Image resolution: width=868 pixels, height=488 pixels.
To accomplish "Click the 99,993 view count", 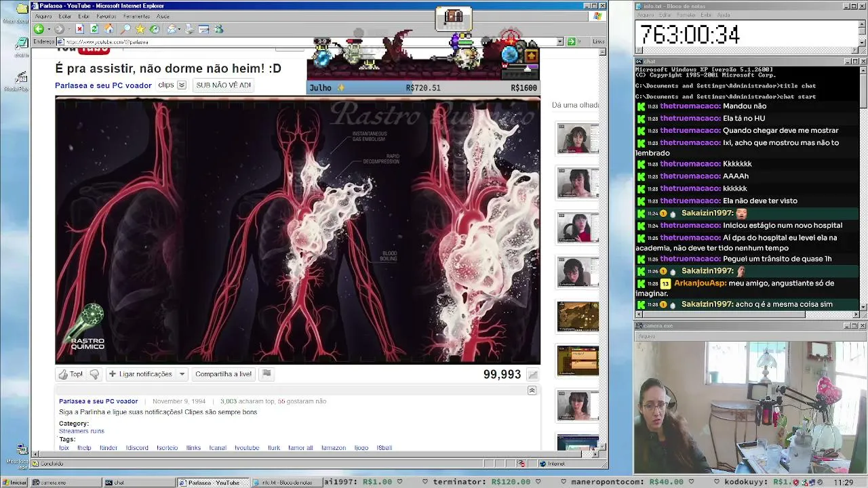I will (502, 375).
